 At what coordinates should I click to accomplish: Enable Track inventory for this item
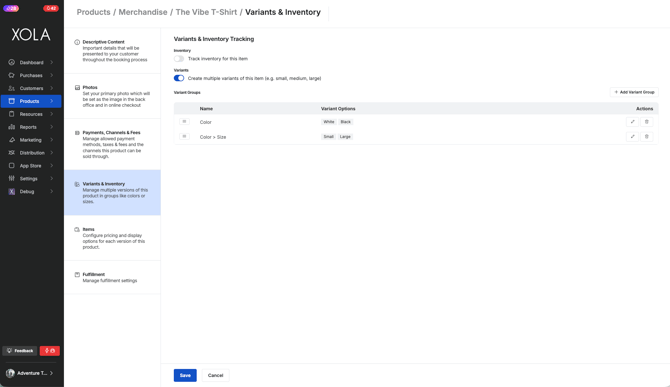(179, 59)
